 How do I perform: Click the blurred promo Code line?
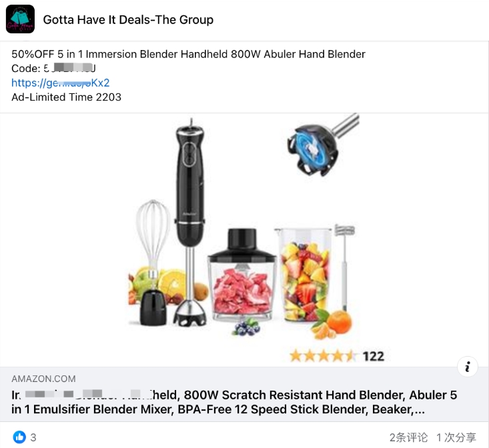coord(53,68)
